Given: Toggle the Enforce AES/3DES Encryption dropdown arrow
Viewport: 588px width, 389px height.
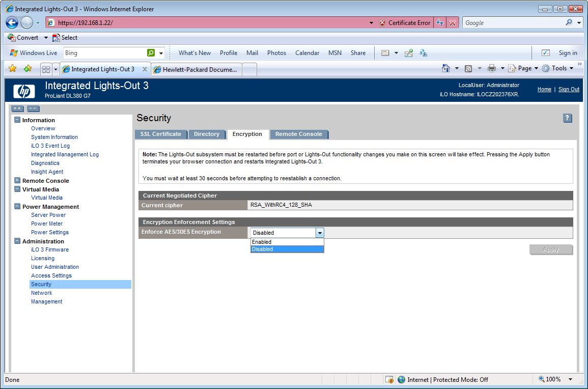Looking at the screenshot, I should point(320,233).
